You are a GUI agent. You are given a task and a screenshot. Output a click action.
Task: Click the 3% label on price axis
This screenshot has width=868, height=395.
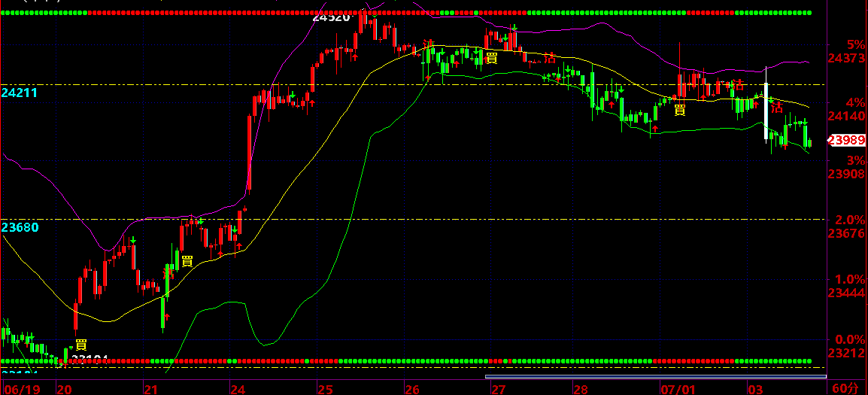click(x=857, y=161)
